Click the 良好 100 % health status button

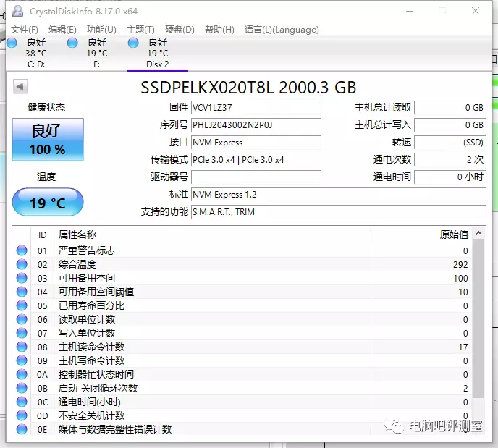point(48,140)
